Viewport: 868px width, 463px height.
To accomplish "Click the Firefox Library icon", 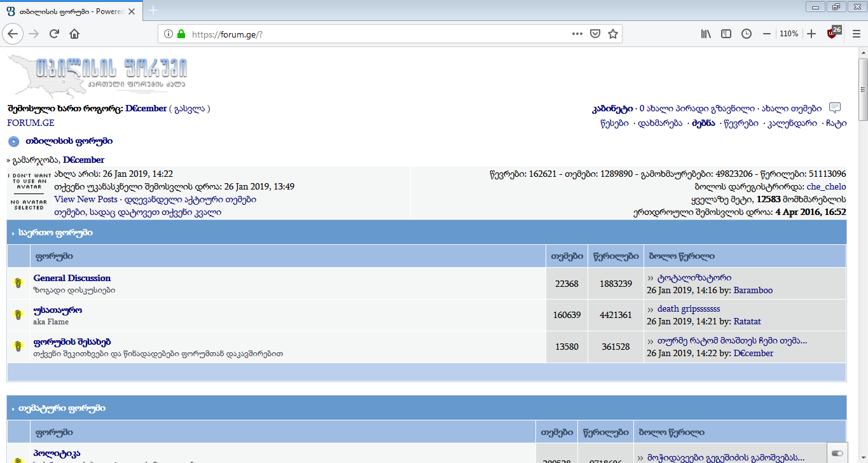I will click(706, 34).
